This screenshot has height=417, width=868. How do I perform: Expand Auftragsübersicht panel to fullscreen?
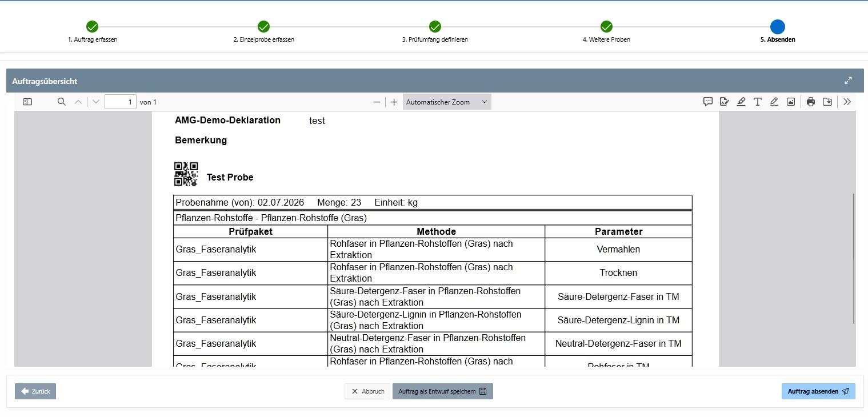[x=848, y=81]
